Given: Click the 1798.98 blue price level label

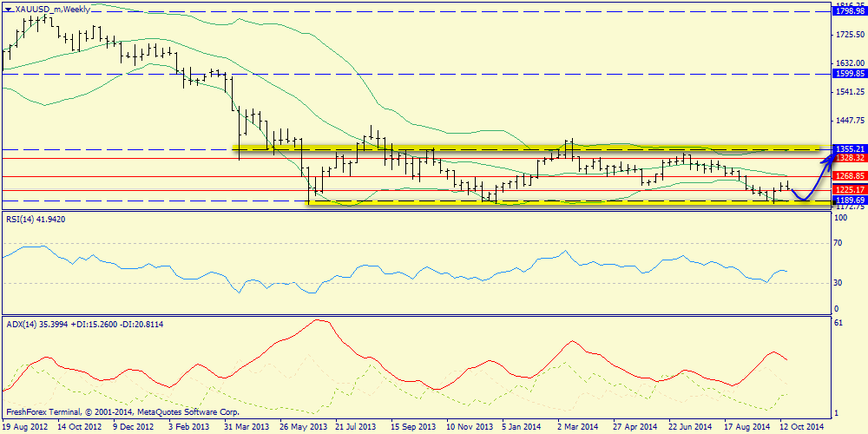Looking at the screenshot, I should pos(849,10).
